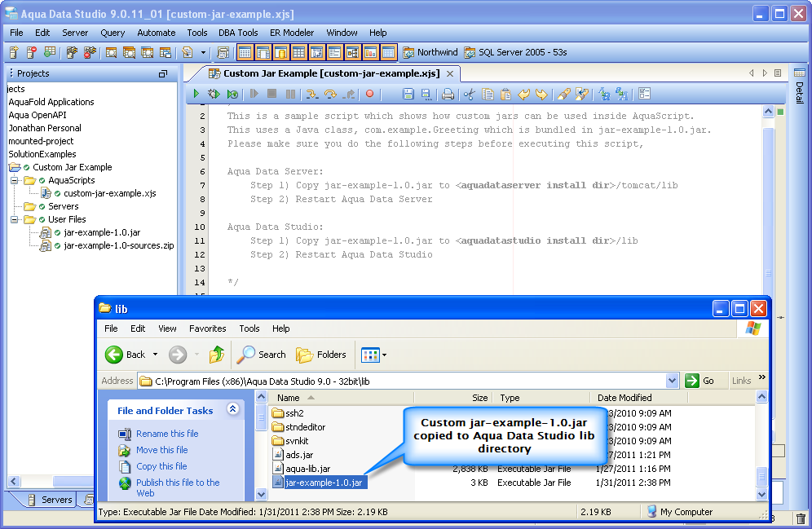Image resolution: width=812 pixels, height=529 pixels.
Task: Switch to the Servers tab at bottom
Action: 51,500
